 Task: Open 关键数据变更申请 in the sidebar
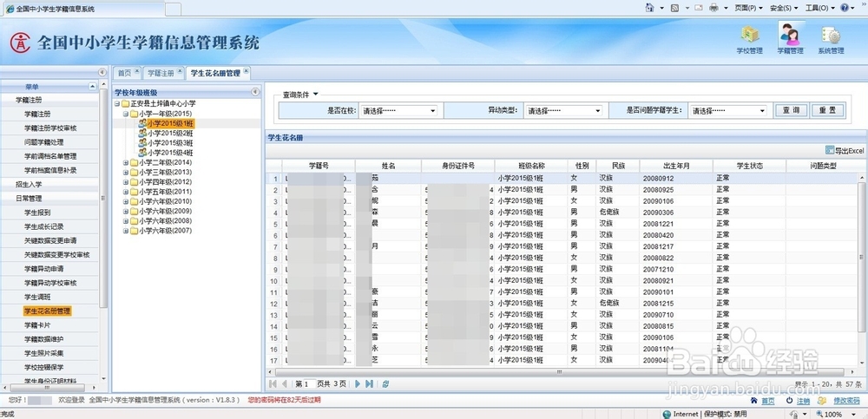tap(50, 240)
